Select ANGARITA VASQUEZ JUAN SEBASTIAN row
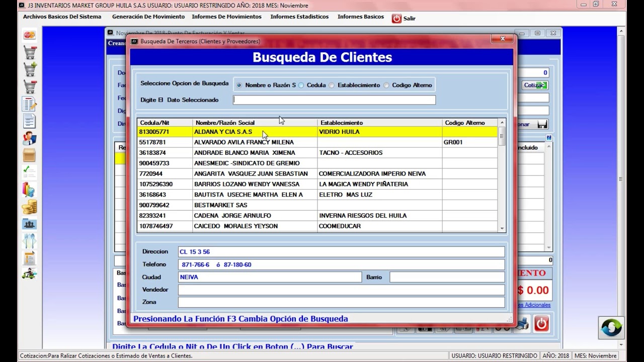Image resolution: width=644 pixels, height=362 pixels. click(317, 173)
